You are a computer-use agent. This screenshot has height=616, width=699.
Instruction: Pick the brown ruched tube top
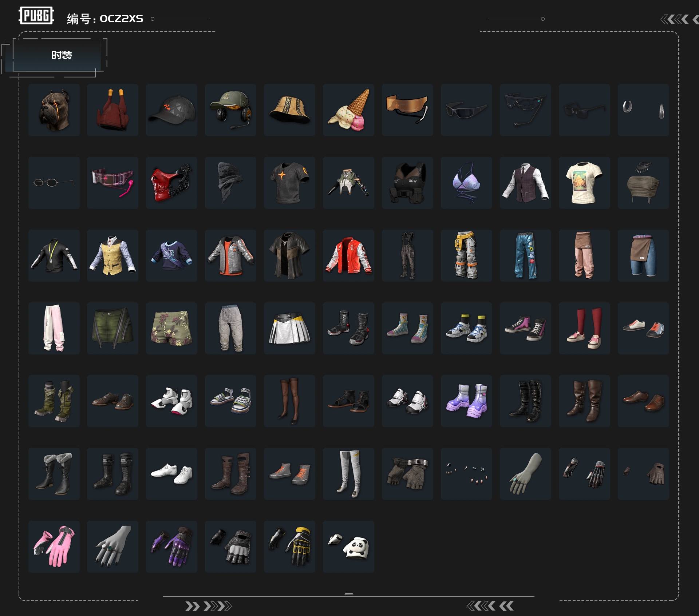click(643, 183)
